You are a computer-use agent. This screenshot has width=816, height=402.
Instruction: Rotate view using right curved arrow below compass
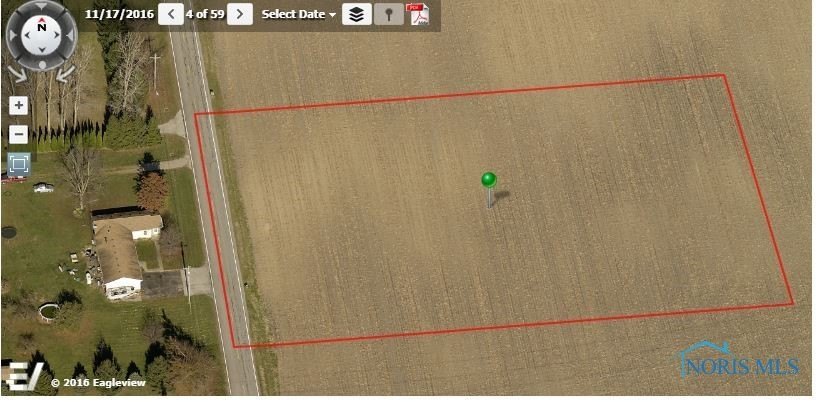tap(65, 73)
